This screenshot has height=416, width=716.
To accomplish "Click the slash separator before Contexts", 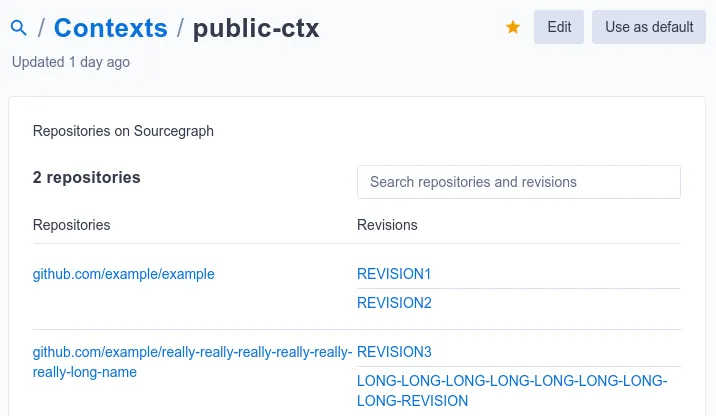I will point(42,28).
